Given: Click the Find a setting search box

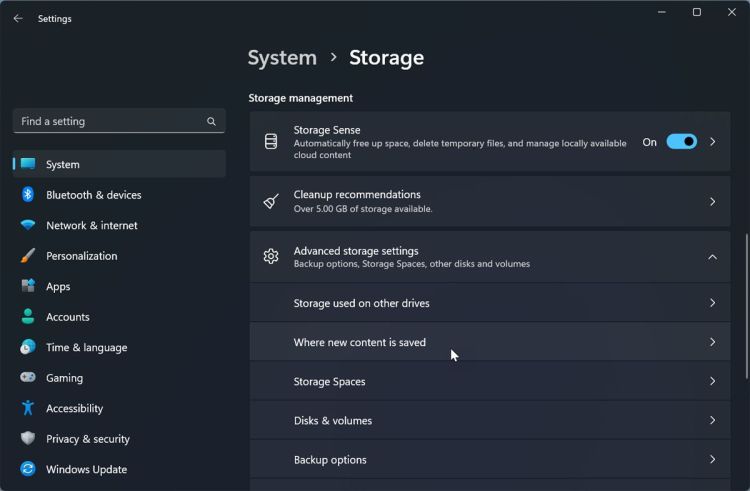Looking at the screenshot, I should [108, 121].
